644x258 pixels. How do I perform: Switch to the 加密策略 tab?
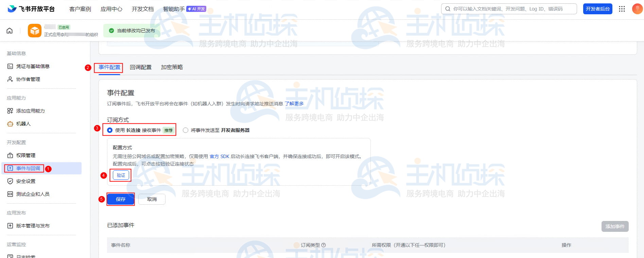172,67
